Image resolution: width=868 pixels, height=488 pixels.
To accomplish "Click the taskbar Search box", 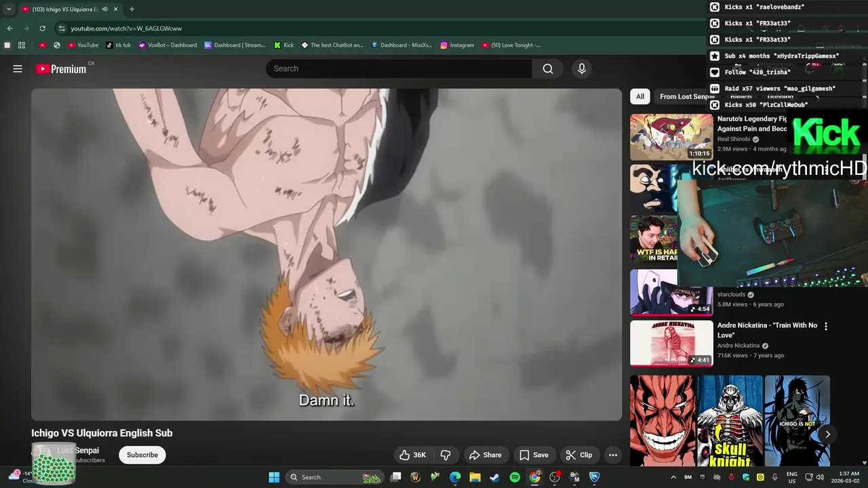I will click(x=334, y=477).
